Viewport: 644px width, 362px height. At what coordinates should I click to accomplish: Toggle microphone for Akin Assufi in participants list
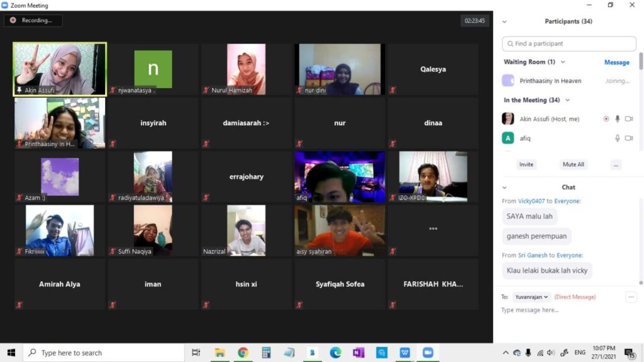tap(617, 119)
